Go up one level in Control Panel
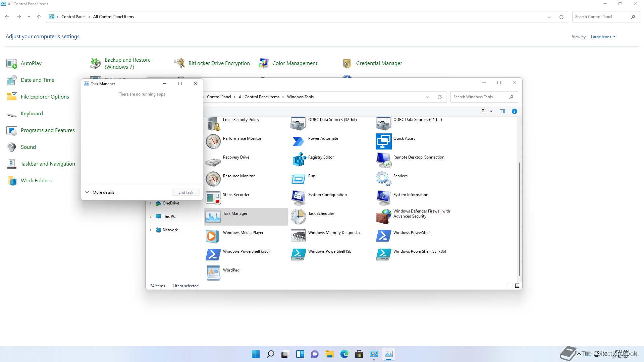The height and width of the screenshot is (362, 644). (39, 17)
